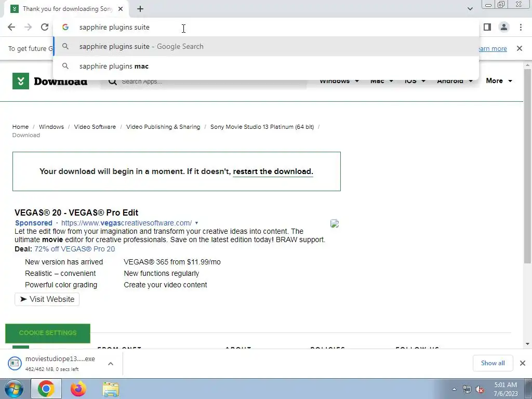Open COOKIE SETTINGS
Viewport: 532px width, 399px height.
click(48, 333)
